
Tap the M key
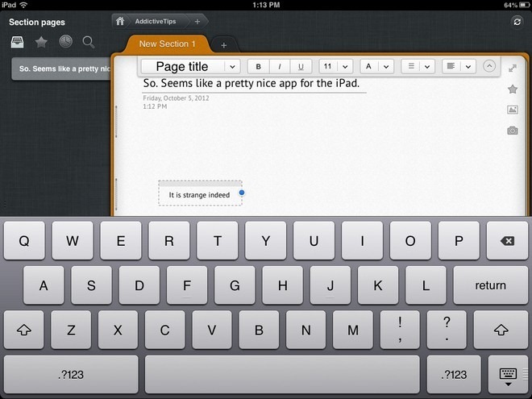coord(353,330)
